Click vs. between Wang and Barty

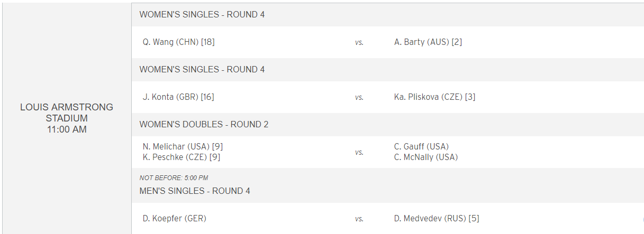[359, 42]
